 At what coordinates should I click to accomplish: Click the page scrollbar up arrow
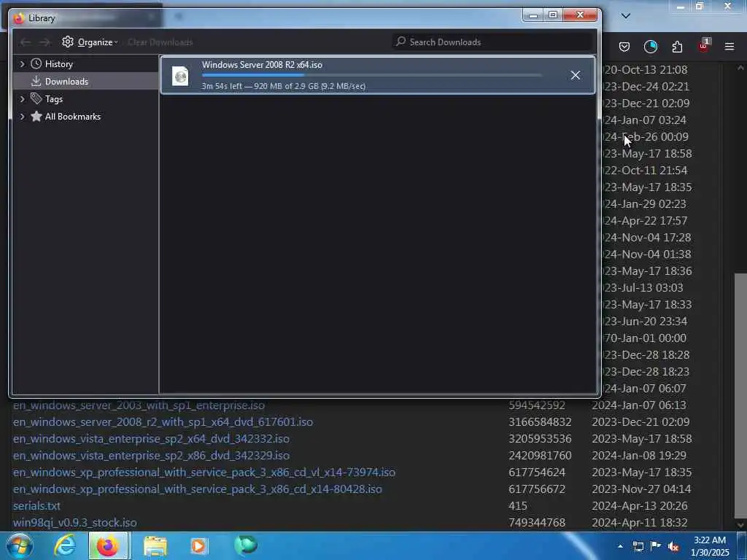tap(741, 68)
